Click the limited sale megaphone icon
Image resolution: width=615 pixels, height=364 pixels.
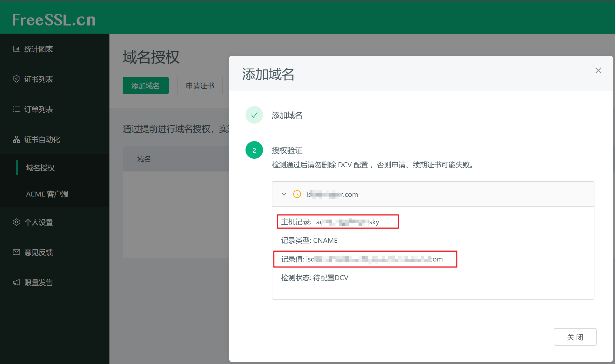pos(16,282)
